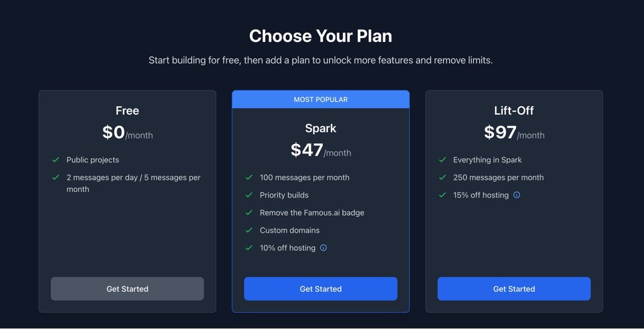Click info icon beside 15% off hosting
The height and width of the screenshot is (329, 644).
pyautogui.click(x=517, y=195)
